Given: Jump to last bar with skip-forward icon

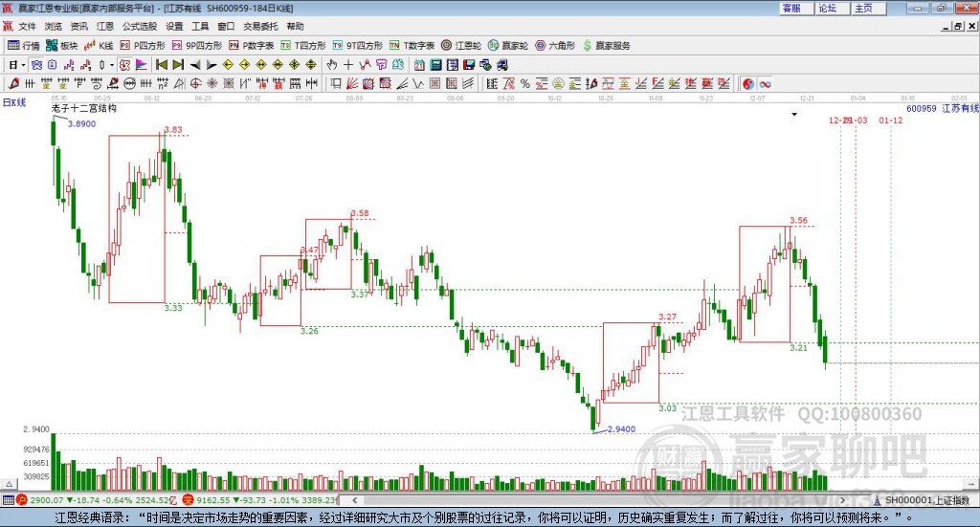Looking at the screenshot, I should coord(178,65).
